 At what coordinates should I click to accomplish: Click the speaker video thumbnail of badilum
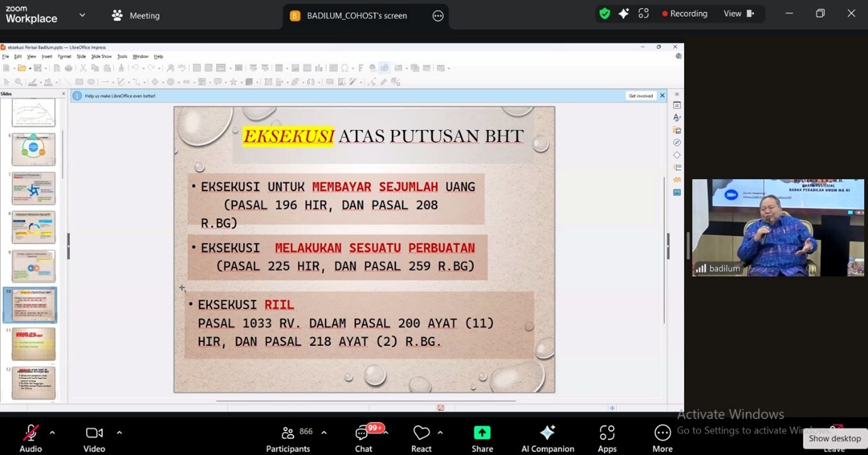tap(778, 227)
